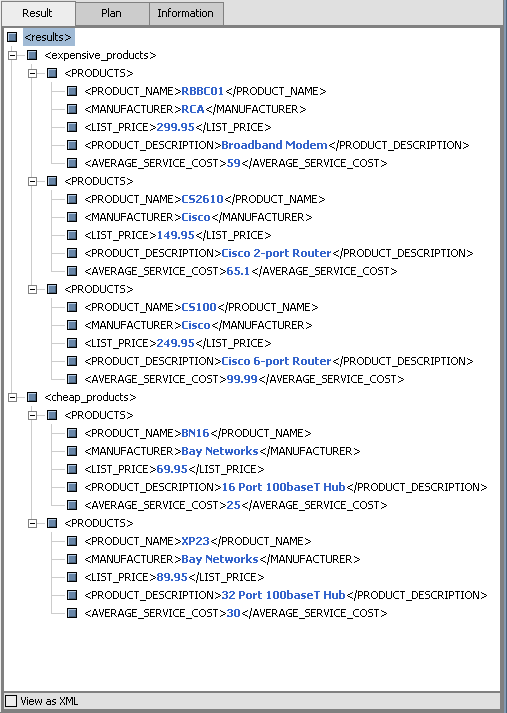This screenshot has height=713, width=507.
Task: Select the <expensive_products> node label
Action: tap(100, 55)
